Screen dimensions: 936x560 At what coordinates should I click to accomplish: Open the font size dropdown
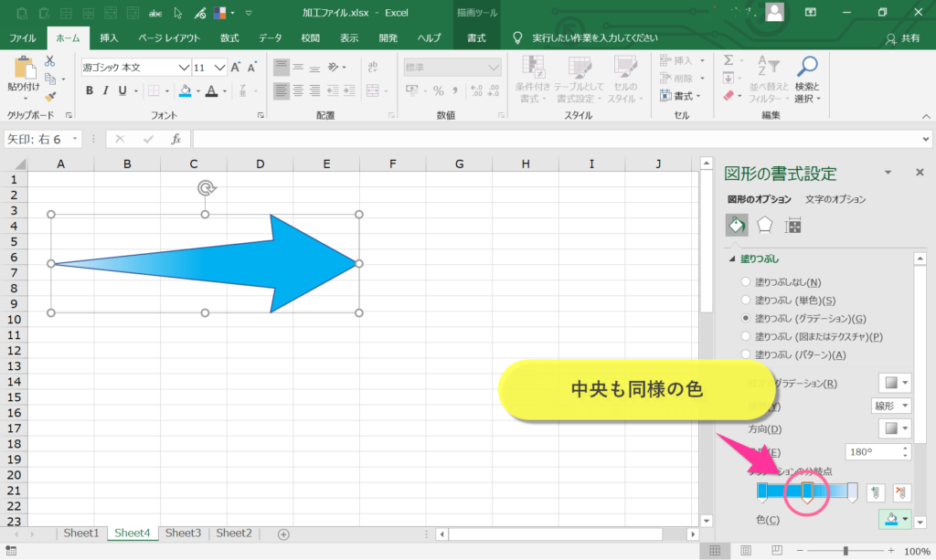coord(218,67)
